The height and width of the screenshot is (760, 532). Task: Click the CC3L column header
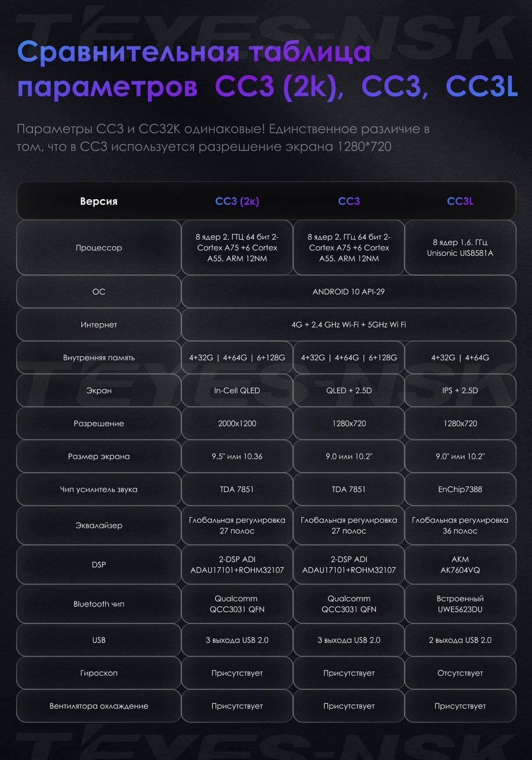[x=460, y=201]
